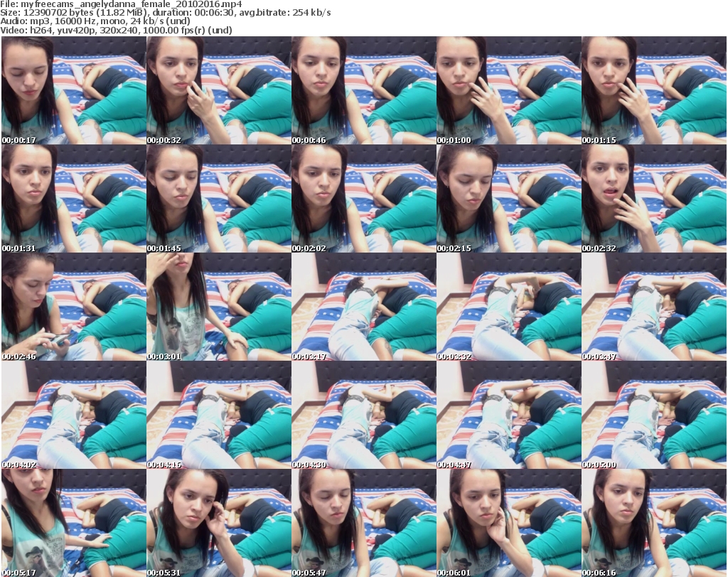Click the 'File:' name line in header
The height and width of the screenshot is (577, 728).
point(121,4)
